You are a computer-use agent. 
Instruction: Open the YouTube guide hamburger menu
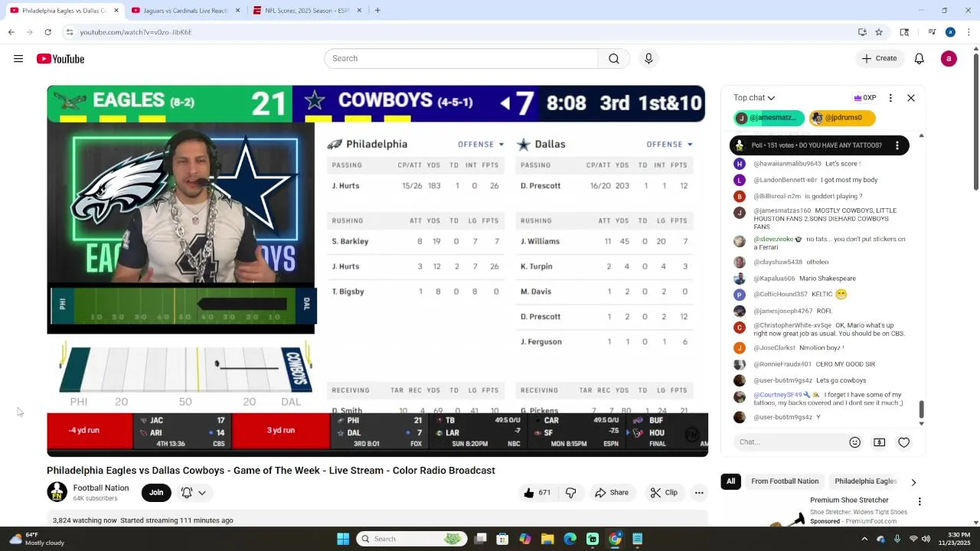click(x=18, y=59)
